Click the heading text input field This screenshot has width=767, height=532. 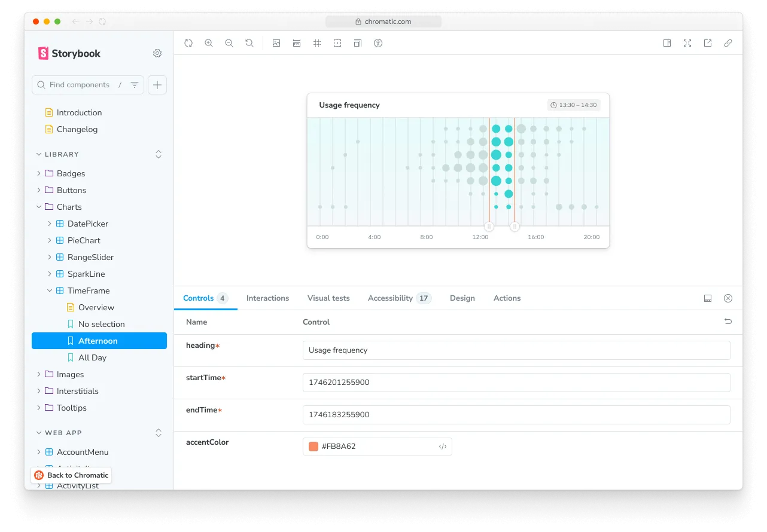click(x=516, y=350)
